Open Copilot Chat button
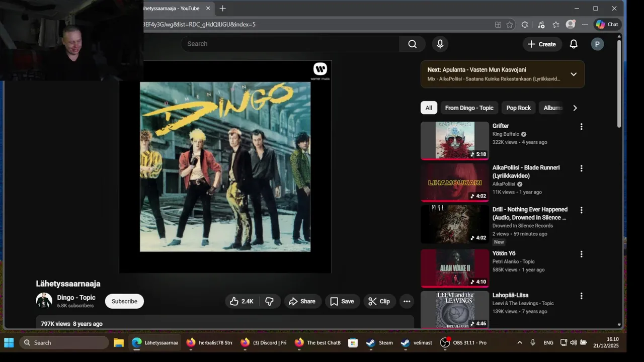The image size is (644, 362). pyautogui.click(x=607, y=24)
